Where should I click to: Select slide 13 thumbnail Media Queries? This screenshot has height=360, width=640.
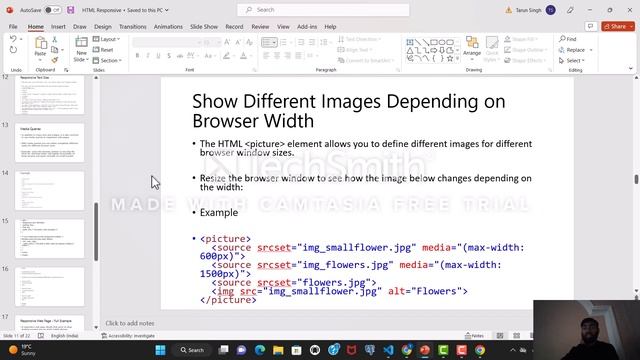coord(50,143)
